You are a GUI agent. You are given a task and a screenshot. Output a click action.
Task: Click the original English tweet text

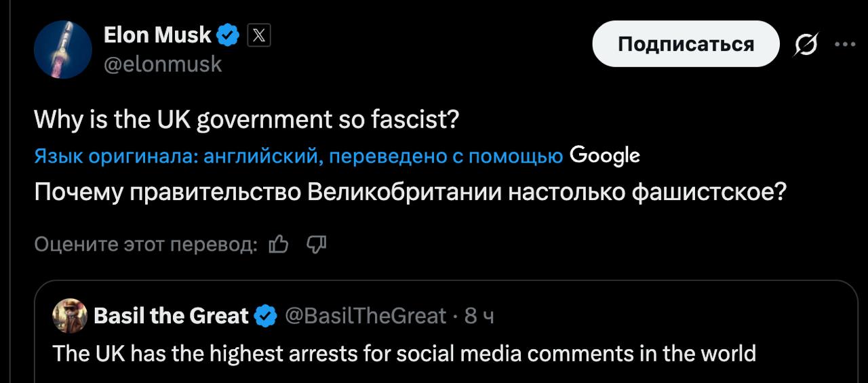click(x=247, y=120)
